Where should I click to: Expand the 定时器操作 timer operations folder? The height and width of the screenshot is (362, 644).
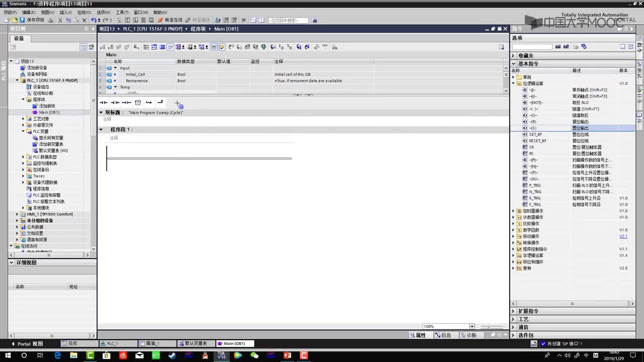(x=514, y=211)
